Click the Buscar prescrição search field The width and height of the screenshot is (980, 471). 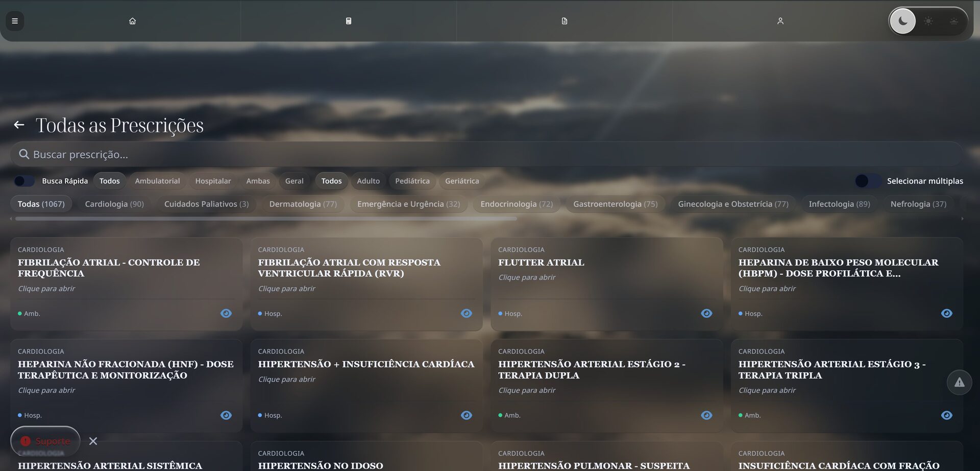point(485,154)
